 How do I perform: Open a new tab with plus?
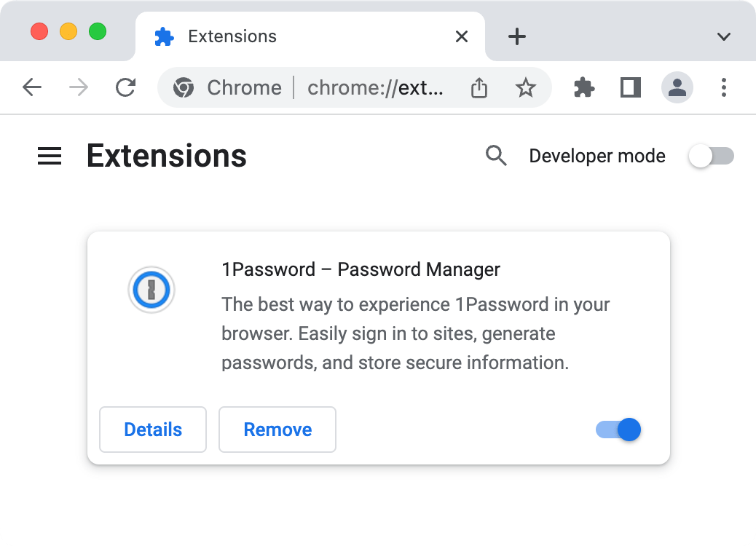[x=517, y=36]
